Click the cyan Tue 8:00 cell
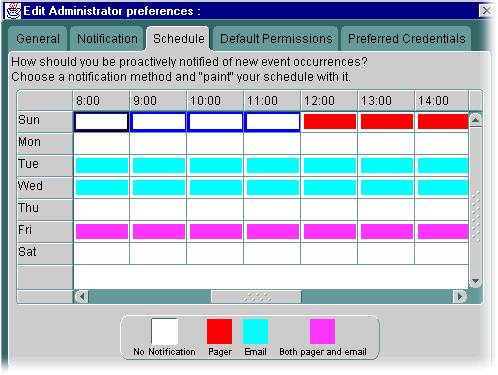 click(102, 166)
